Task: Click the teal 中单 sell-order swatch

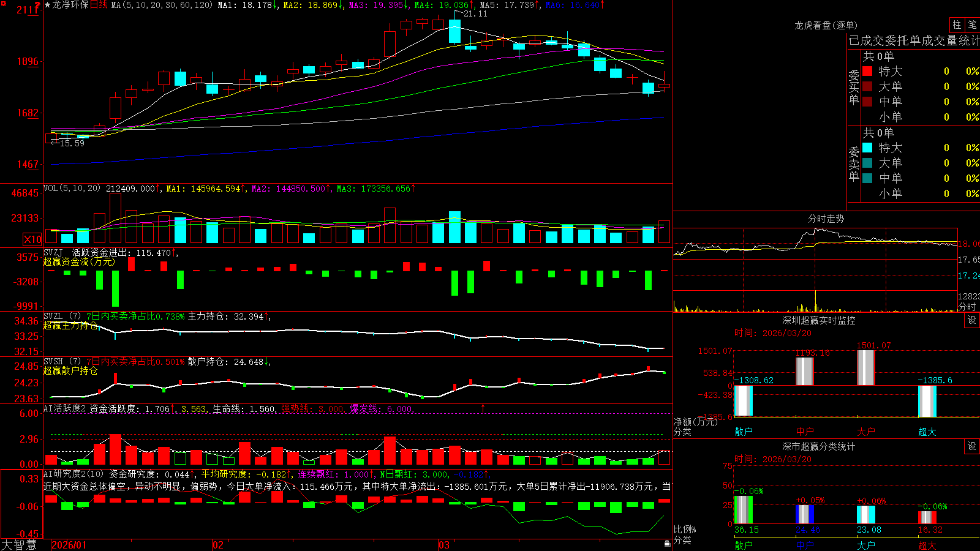Action: pyautogui.click(x=867, y=178)
